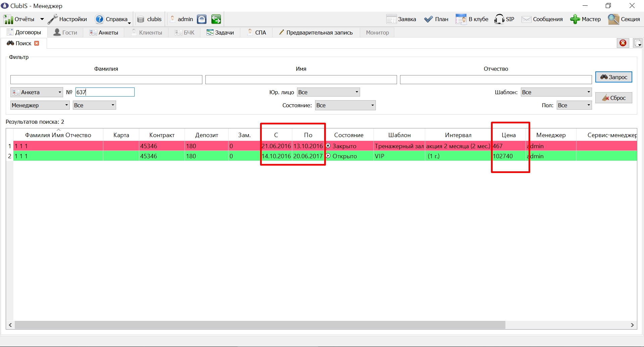Toggle the Открыто state radio in row 2
The height and width of the screenshot is (347, 644).
[x=328, y=156]
